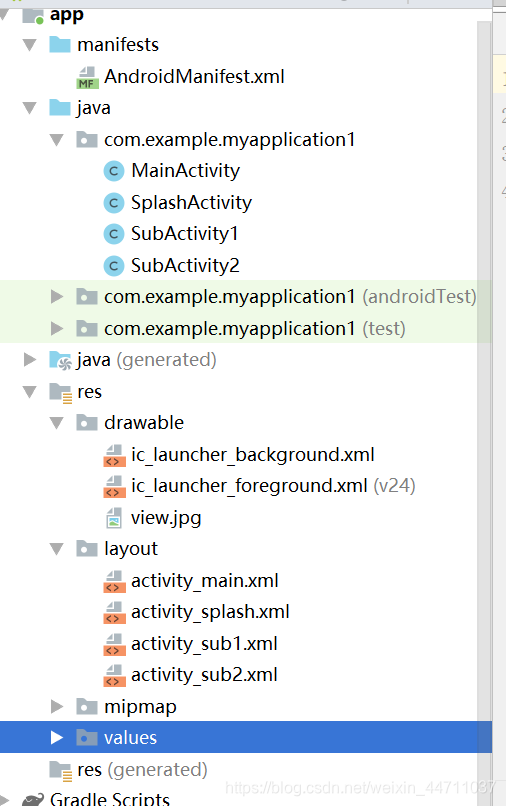Click the activity_main.xml file icon

(114, 582)
